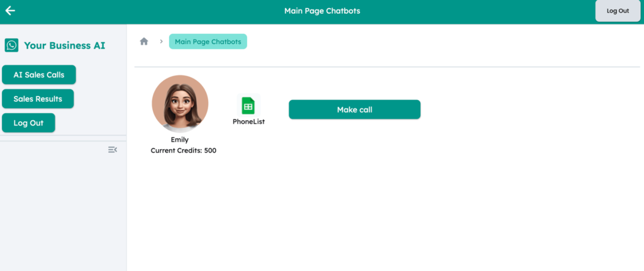644x271 pixels.
Task: Click the PhoneList label
Action: (x=248, y=121)
